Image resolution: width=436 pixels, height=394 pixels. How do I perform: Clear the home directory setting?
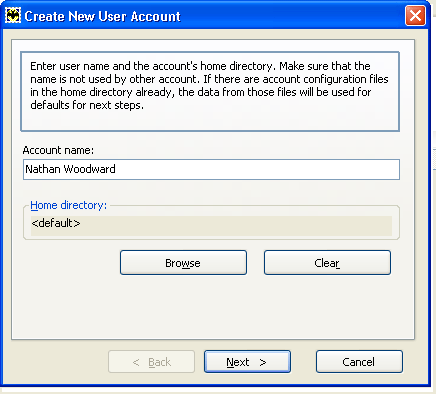327,263
